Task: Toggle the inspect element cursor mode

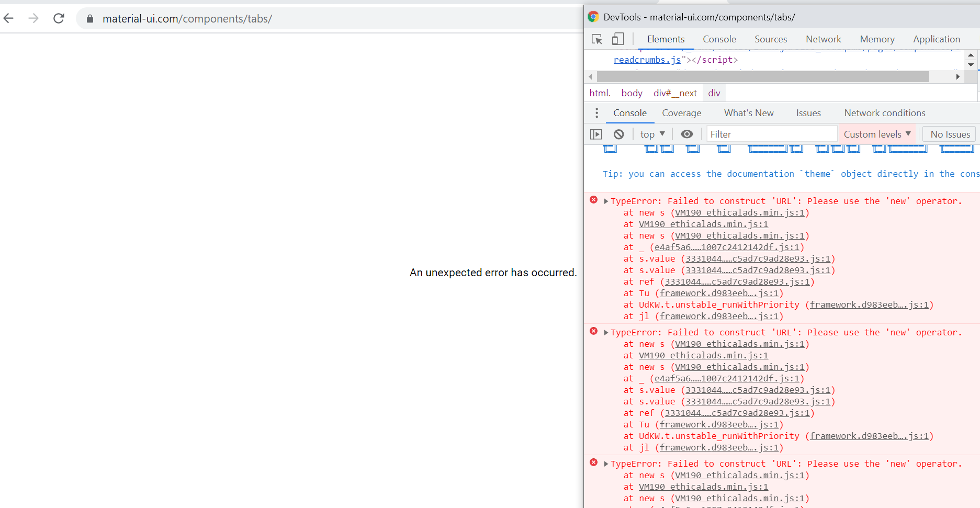Action: click(596, 39)
